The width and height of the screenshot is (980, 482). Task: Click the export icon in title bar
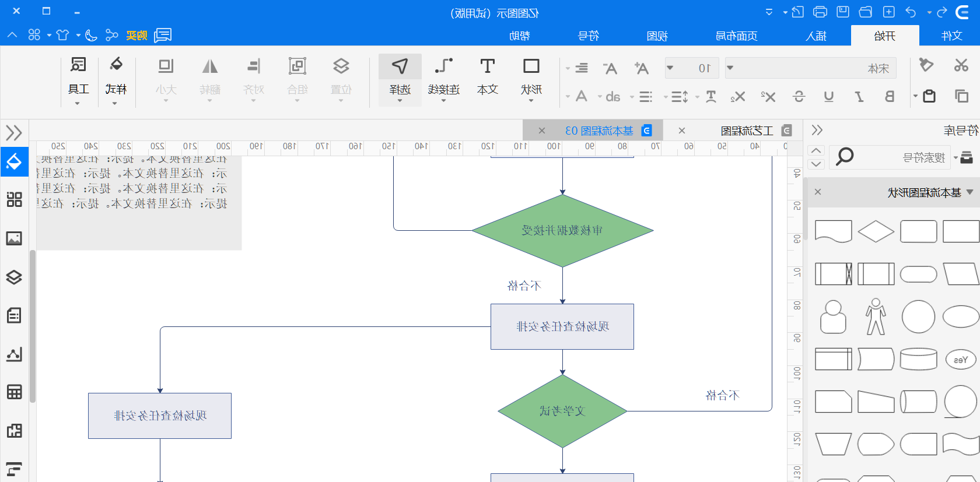tap(797, 12)
